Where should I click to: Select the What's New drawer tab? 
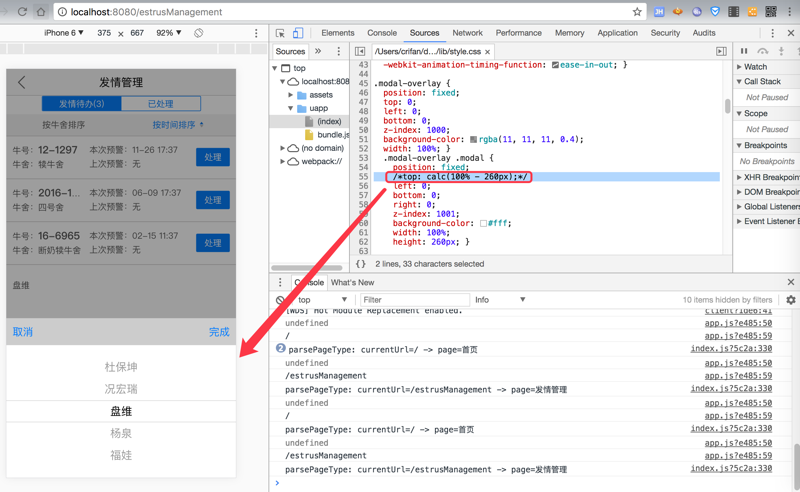tap(352, 282)
